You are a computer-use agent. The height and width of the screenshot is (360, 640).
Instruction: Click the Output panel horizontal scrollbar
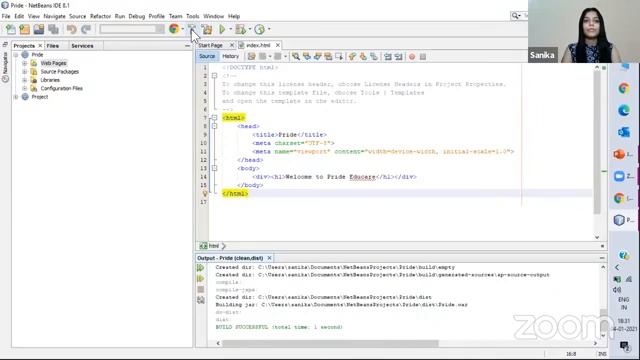(x=330, y=343)
